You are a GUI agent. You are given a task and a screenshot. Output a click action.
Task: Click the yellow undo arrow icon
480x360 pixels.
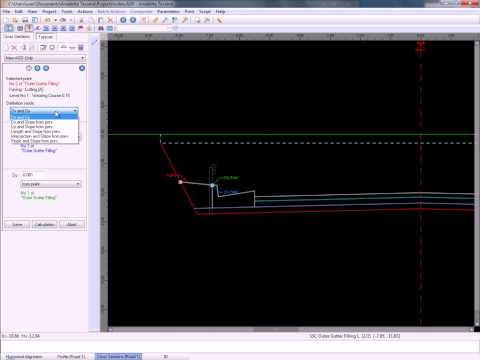(48, 20)
